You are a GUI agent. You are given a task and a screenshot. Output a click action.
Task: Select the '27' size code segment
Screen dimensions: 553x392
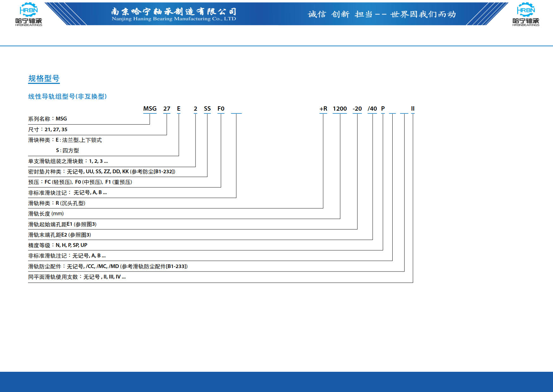167,109
